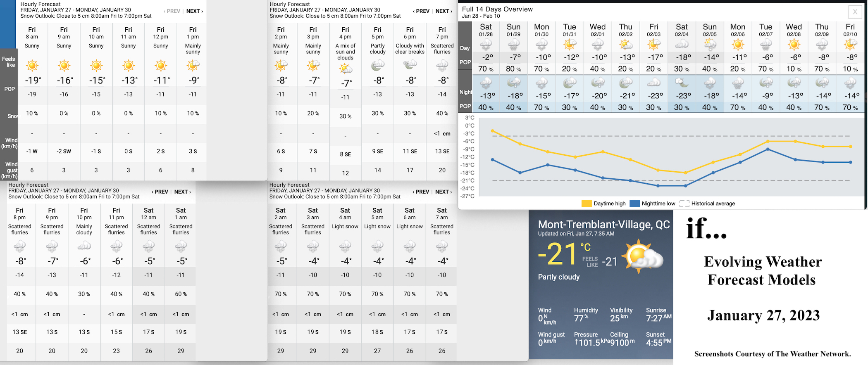Select the Mon 01/30 column header
This screenshot has width=868, height=365.
(541, 30)
